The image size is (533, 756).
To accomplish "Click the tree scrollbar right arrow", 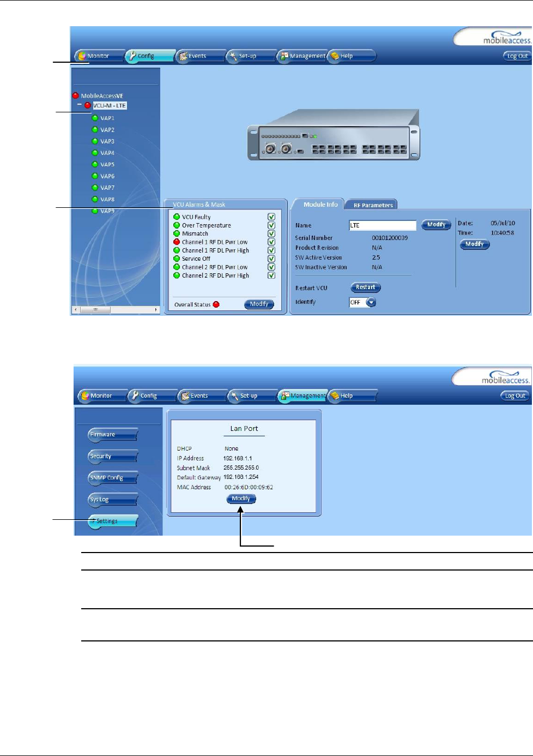I will [x=156, y=310].
